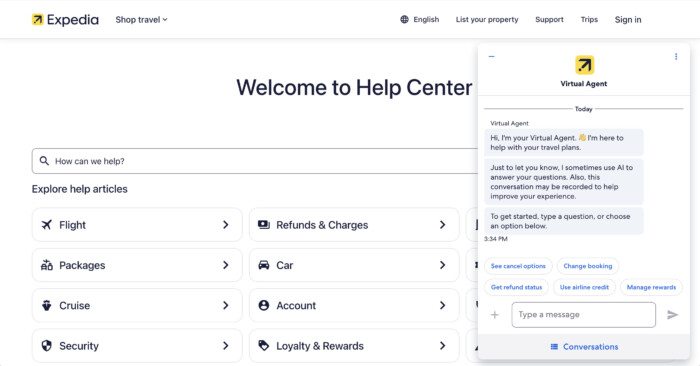Click the Account person icon

[x=264, y=305]
